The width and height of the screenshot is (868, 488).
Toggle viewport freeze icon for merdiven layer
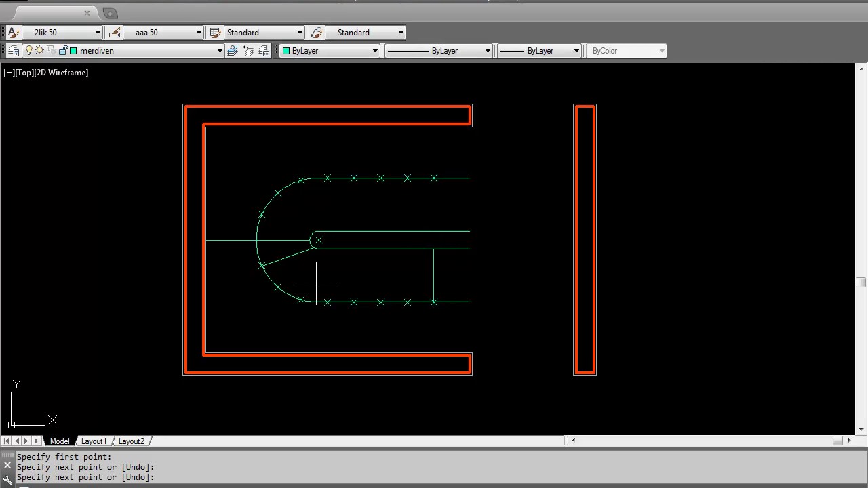click(x=51, y=51)
